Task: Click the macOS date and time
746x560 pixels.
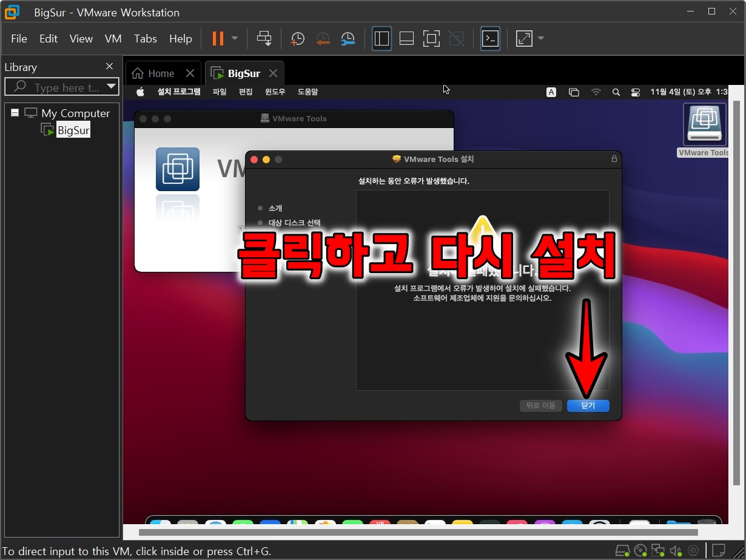Action: (689, 92)
